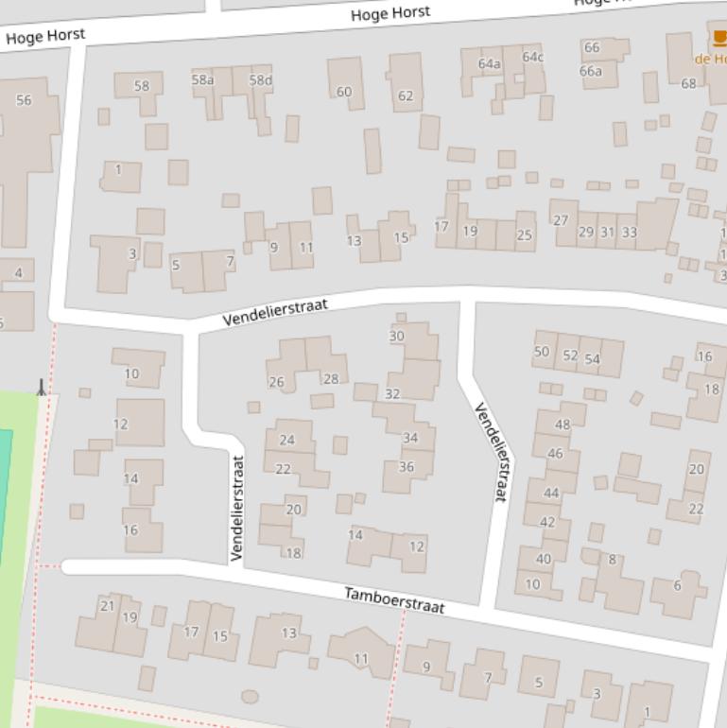Select the building labeled 60
The width and height of the screenshot is (727, 728).
point(344,92)
